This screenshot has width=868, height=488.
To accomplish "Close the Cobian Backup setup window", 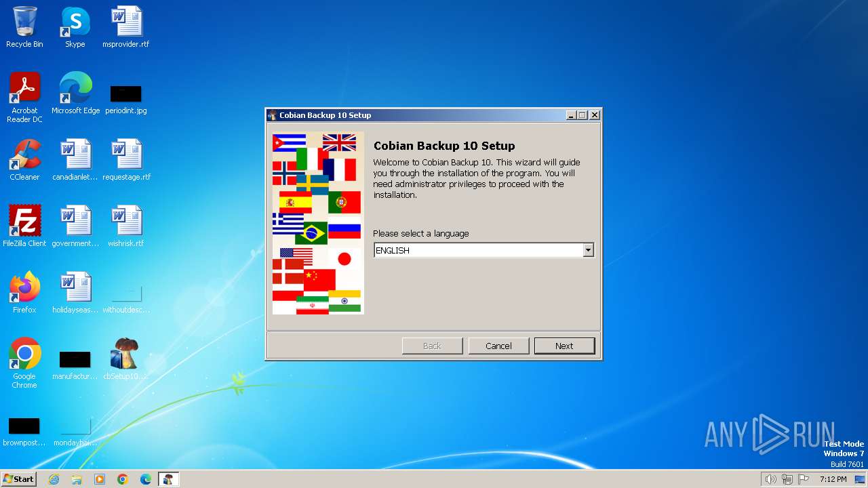I will (595, 115).
